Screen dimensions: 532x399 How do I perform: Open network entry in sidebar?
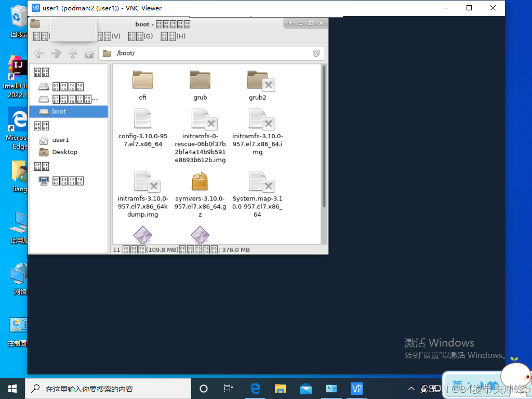pos(69,181)
